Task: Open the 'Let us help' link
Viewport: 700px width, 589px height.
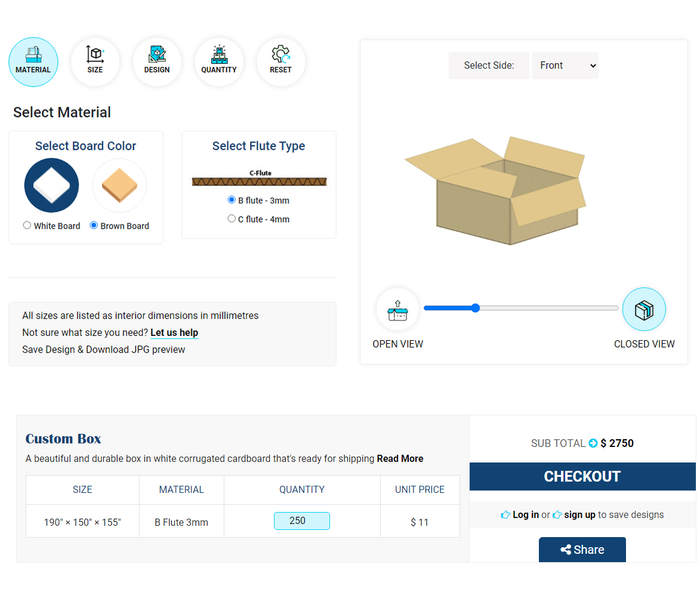Action: click(x=174, y=332)
